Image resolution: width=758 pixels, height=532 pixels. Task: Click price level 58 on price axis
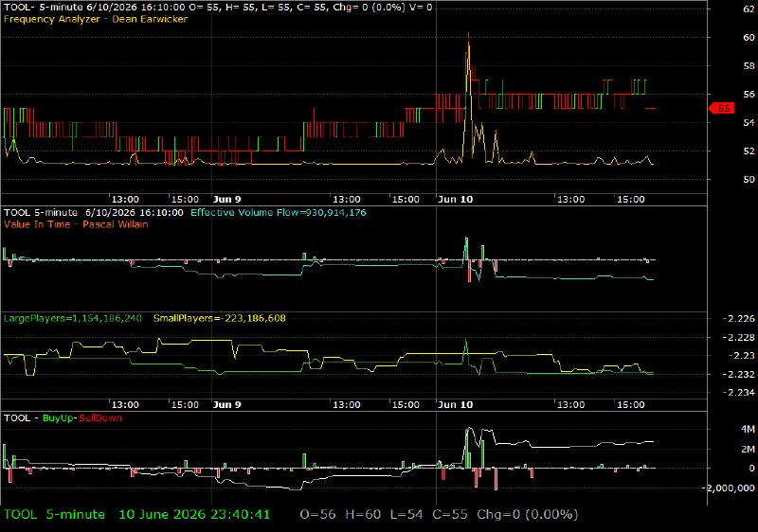(x=749, y=66)
